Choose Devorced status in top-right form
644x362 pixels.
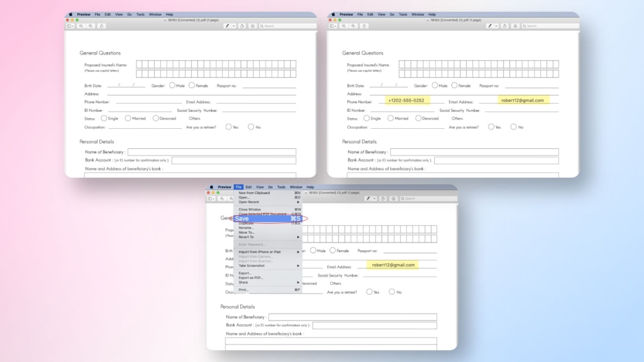point(418,118)
